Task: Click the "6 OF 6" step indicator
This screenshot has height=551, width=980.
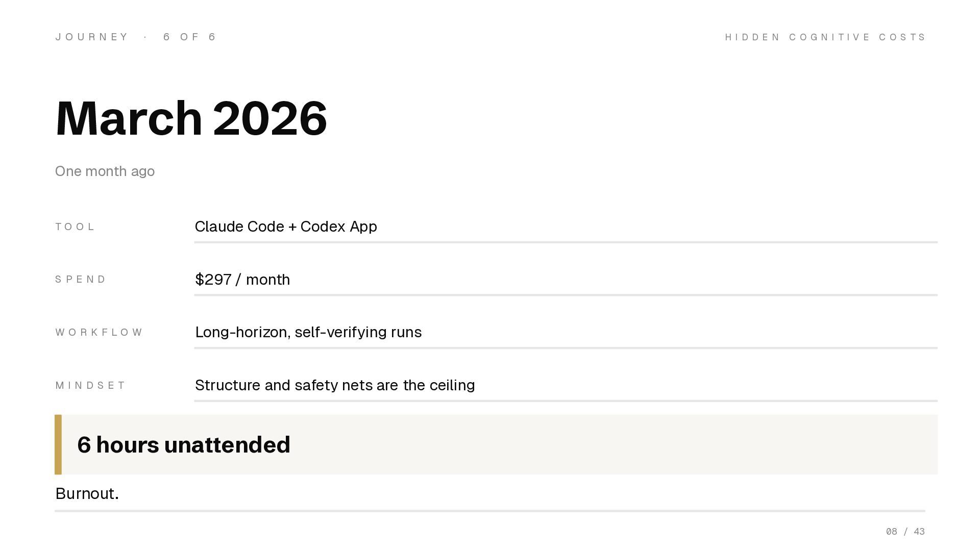Action: pyautogui.click(x=190, y=37)
